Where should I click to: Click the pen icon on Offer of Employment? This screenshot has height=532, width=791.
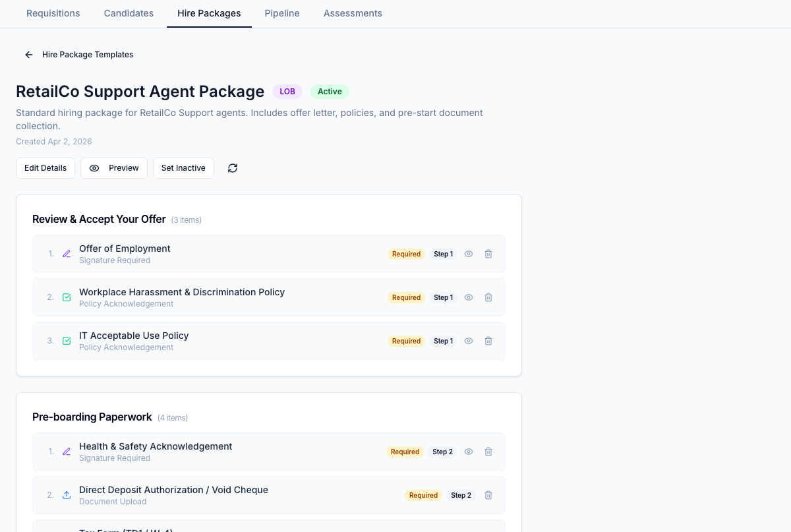67,254
